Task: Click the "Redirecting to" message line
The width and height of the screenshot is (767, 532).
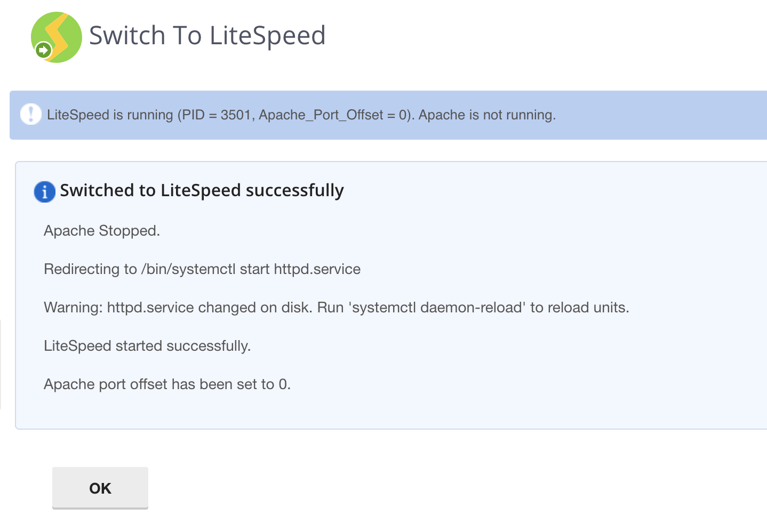Action: 90,269
